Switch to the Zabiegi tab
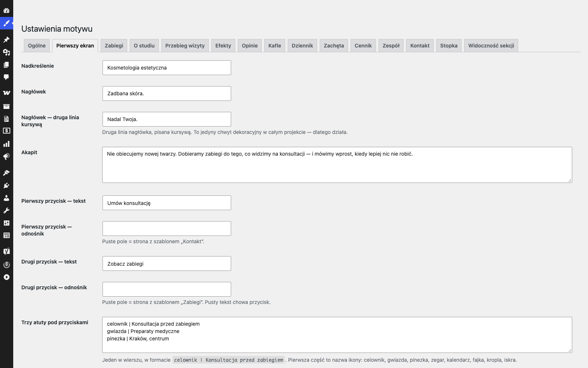Viewport: 588px width, 368px height. click(114, 46)
